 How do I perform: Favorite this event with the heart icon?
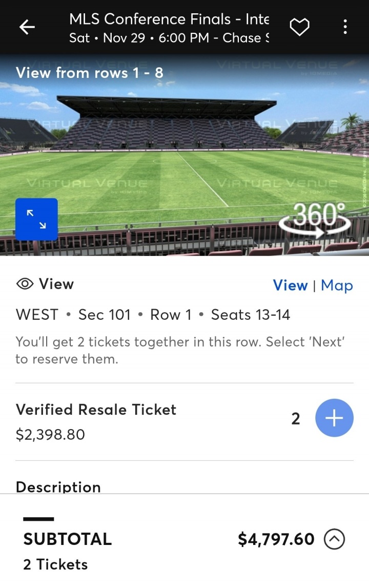pyautogui.click(x=300, y=27)
